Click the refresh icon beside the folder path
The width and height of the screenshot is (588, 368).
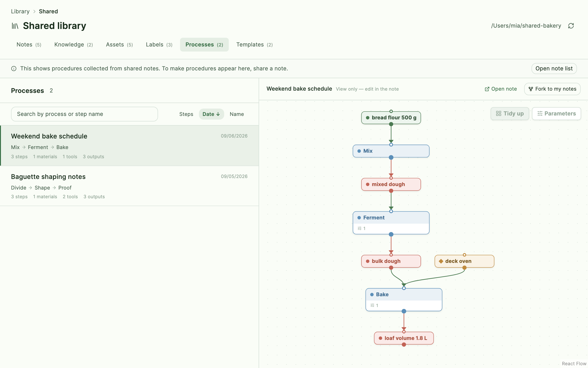pyautogui.click(x=571, y=26)
